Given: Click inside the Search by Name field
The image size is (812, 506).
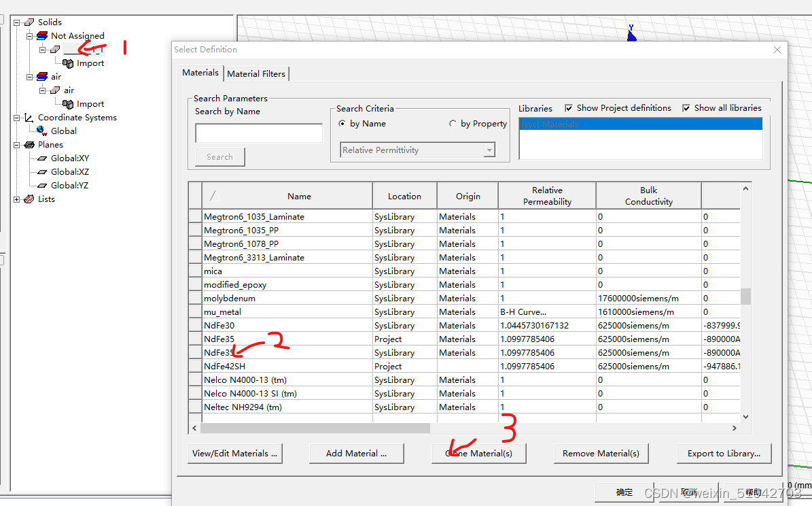Looking at the screenshot, I should click(x=258, y=133).
